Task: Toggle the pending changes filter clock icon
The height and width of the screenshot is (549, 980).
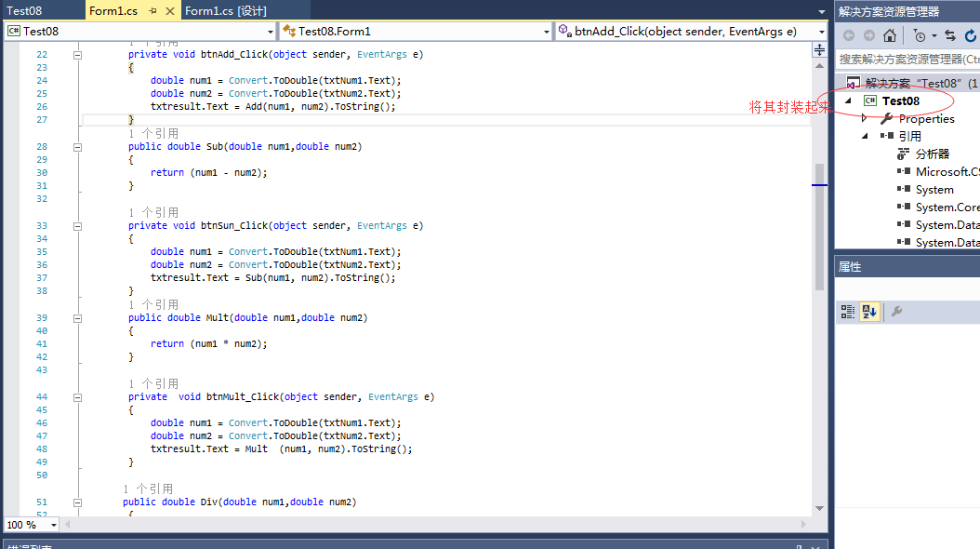Action: [920, 35]
